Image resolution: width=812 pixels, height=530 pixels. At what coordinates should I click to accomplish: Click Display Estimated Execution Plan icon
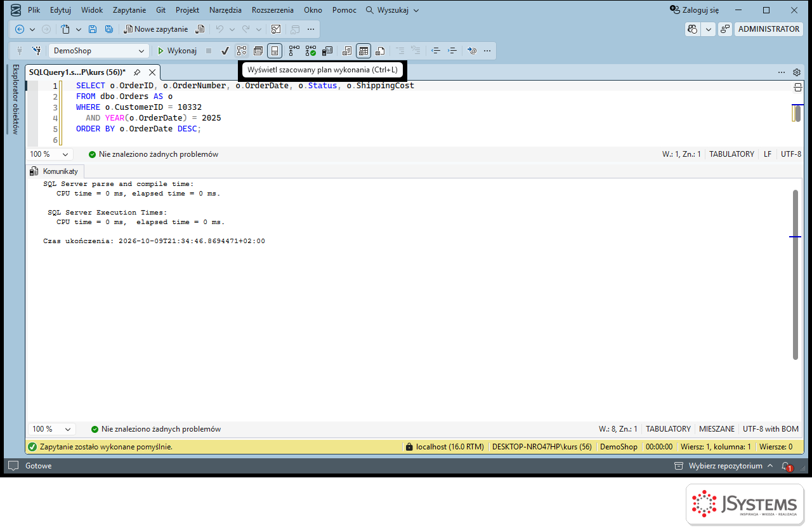tap(242, 51)
